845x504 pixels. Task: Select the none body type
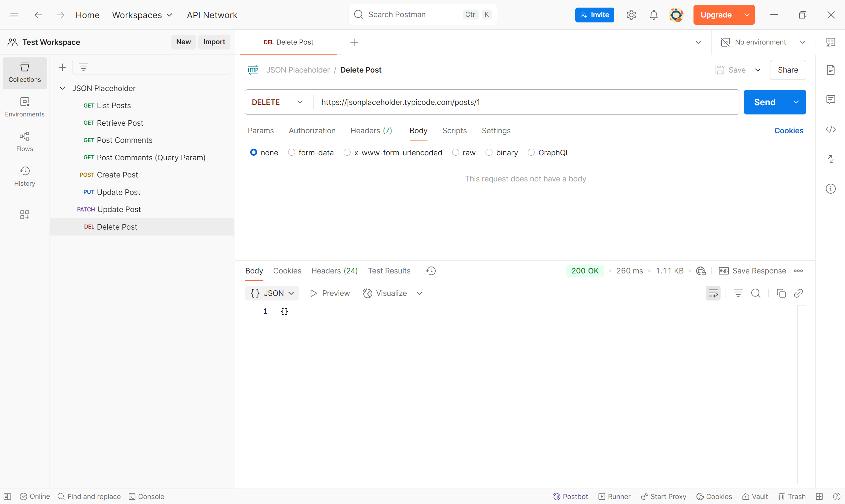pos(253,152)
